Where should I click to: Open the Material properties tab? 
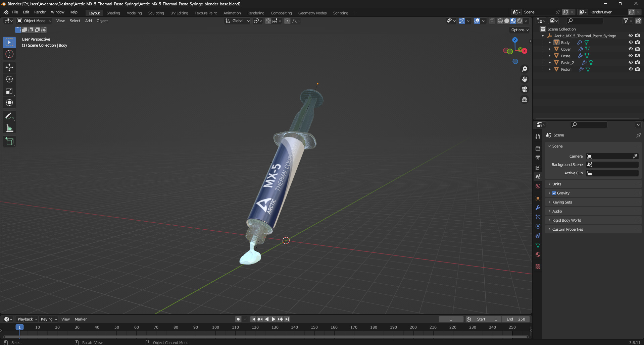click(538, 254)
